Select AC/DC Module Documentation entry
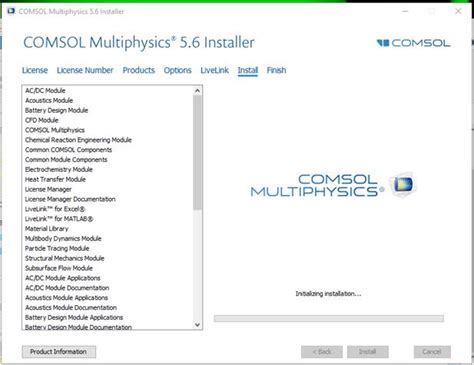The width and height of the screenshot is (474, 365). coord(67,288)
